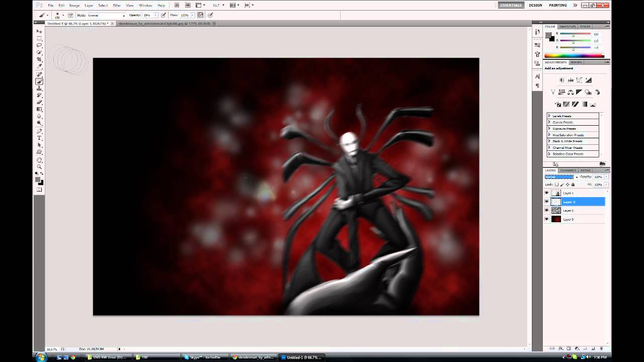The width and height of the screenshot is (644, 362).
Task: Click the color spectrum ramp
Action: pyautogui.click(x=574, y=56)
